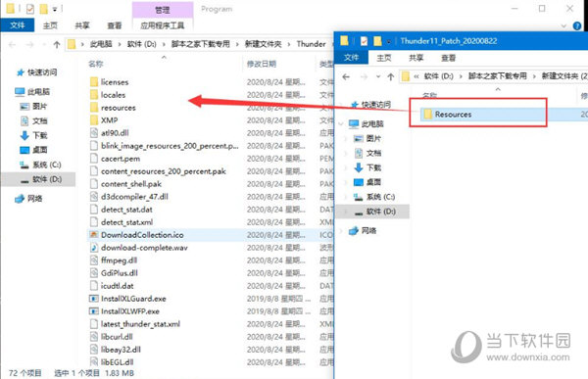The image size is (588, 379).
Task: Select detect_stat.xml file
Action: (126, 222)
